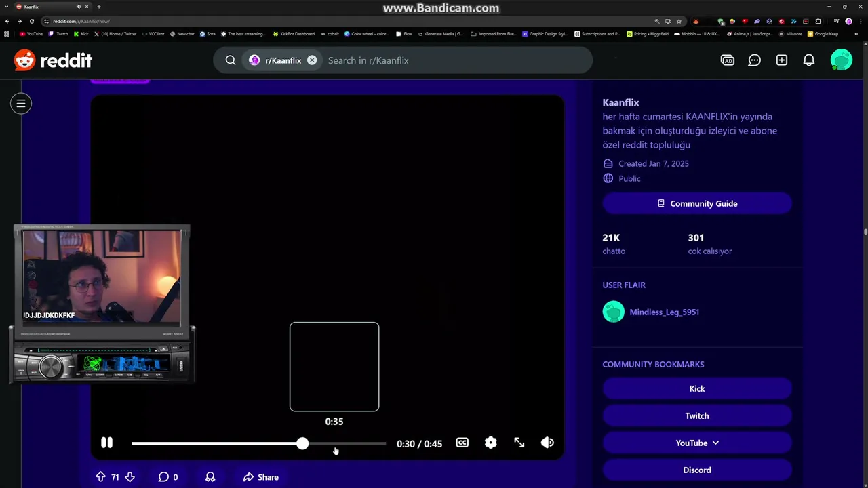The height and width of the screenshot is (488, 868).
Task: Open the Kick bookmark in bookmarks bar
Action: pos(81,33)
